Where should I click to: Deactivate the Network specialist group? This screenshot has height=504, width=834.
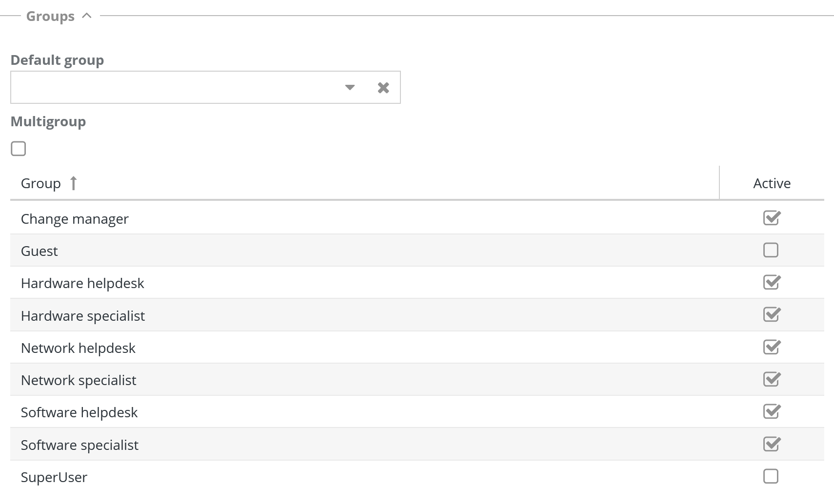771,379
